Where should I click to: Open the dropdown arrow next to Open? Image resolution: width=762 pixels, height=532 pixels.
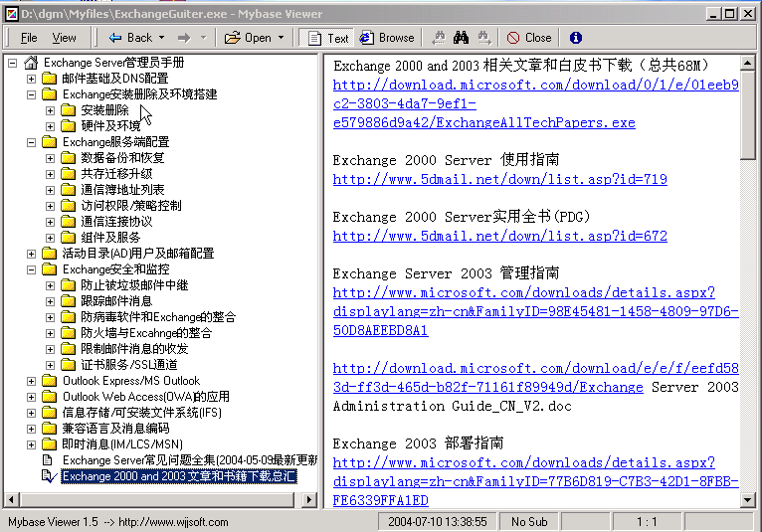coord(282,38)
